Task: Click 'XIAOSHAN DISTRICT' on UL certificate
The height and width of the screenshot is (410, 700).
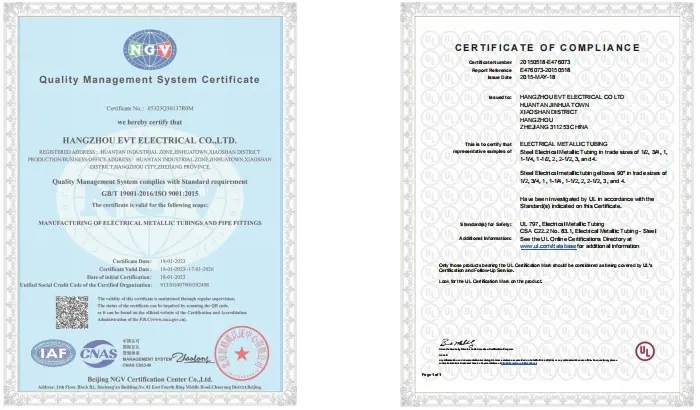Action: click(548, 112)
